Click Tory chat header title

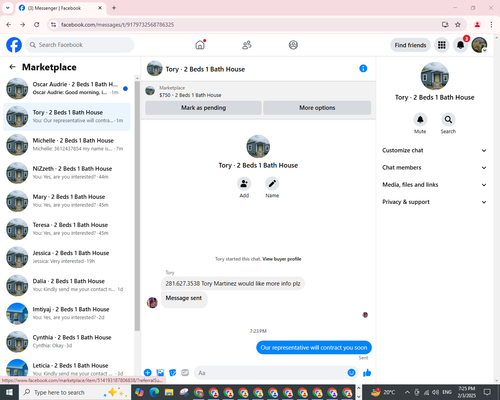pyautogui.click(x=205, y=69)
